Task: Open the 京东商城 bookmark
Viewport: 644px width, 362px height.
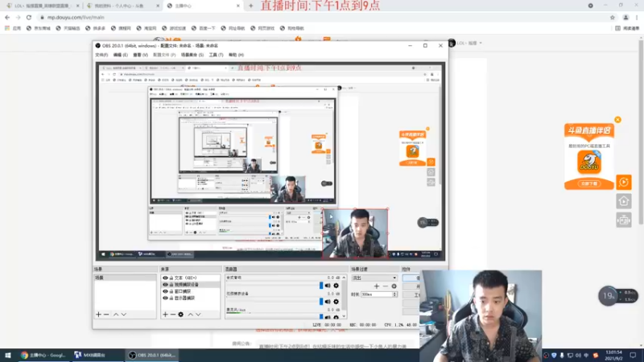Action: (38, 28)
